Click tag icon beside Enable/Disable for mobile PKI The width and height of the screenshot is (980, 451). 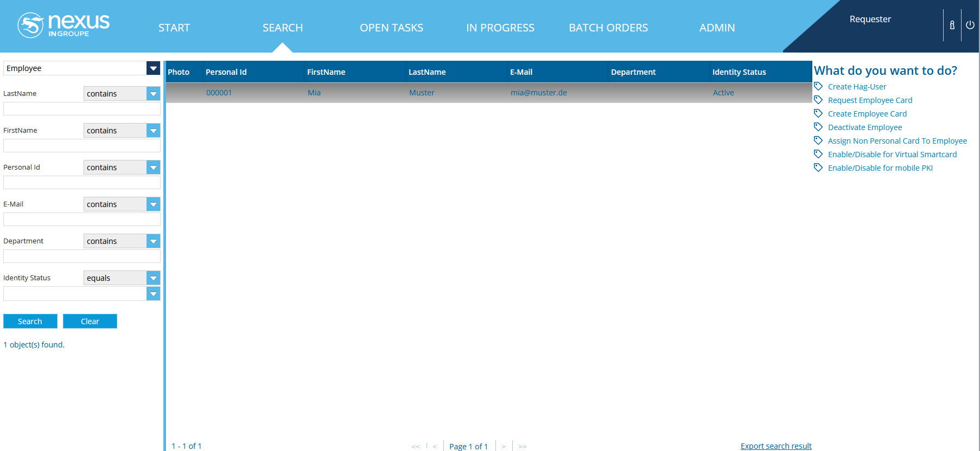[818, 167]
